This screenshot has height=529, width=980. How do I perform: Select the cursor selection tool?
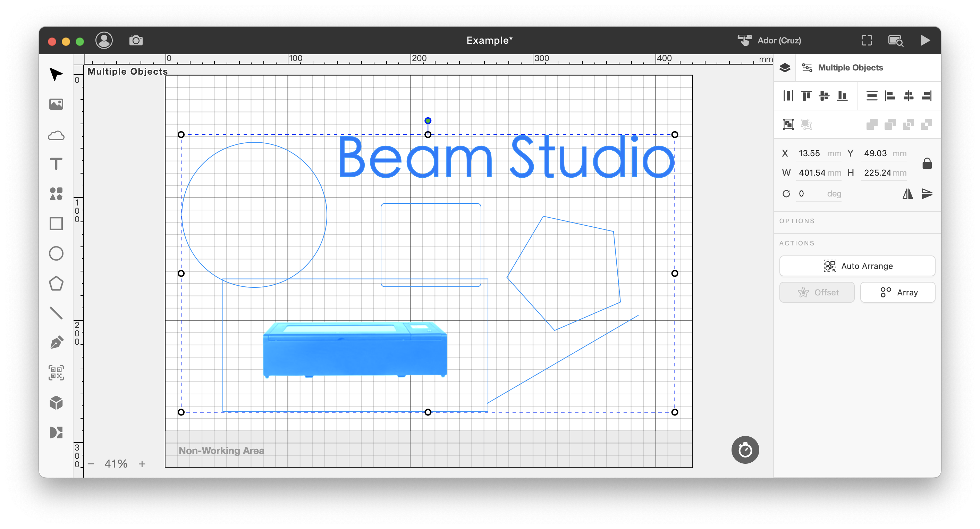[56, 74]
